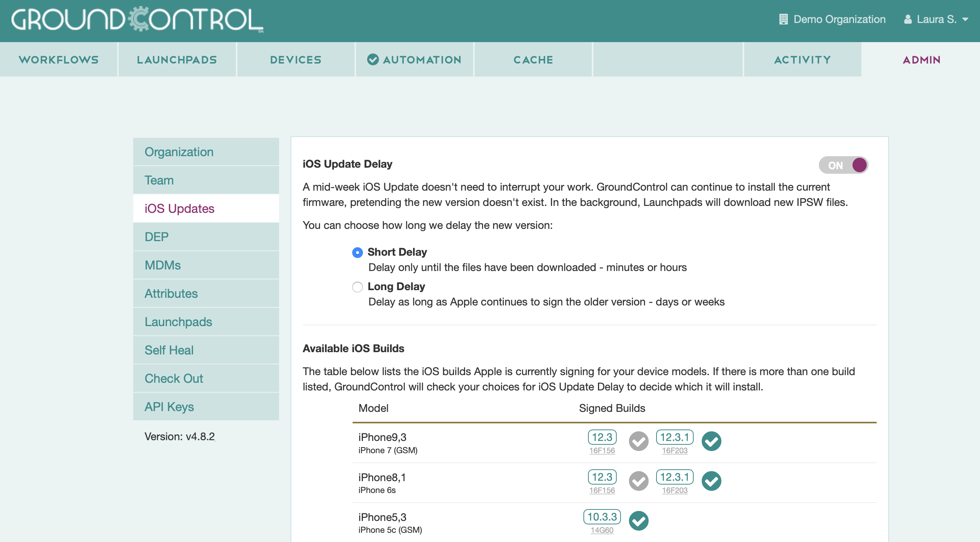
Task: Click the 14G60 build link
Action: 601,530
